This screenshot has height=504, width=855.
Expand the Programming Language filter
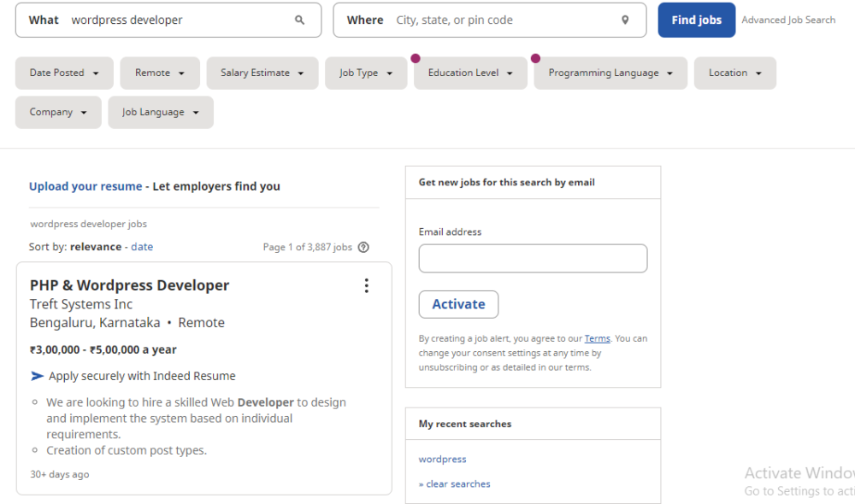[610, 73]
